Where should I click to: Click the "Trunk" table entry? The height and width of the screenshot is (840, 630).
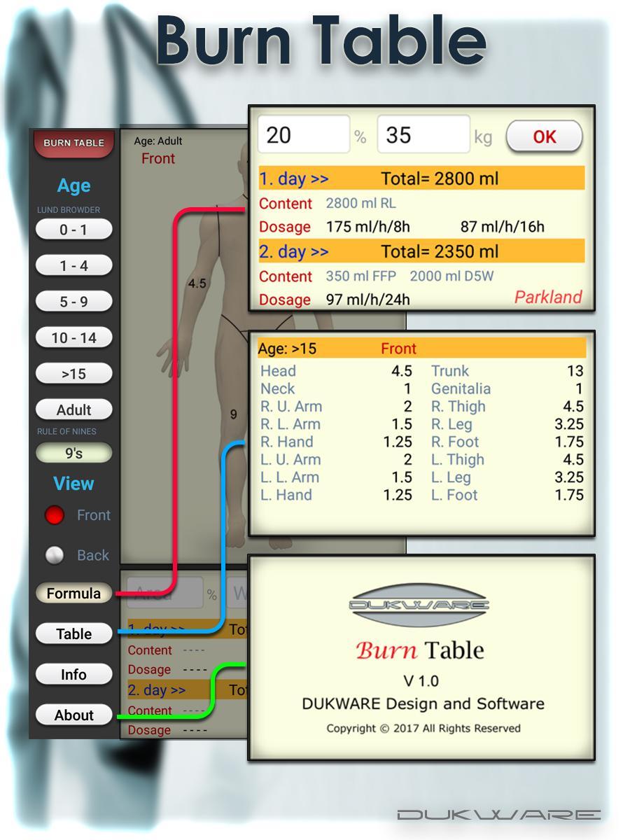507,371
